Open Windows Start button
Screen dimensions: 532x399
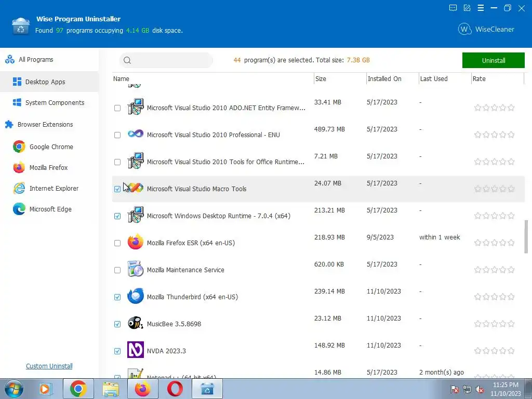click(14, 389)
